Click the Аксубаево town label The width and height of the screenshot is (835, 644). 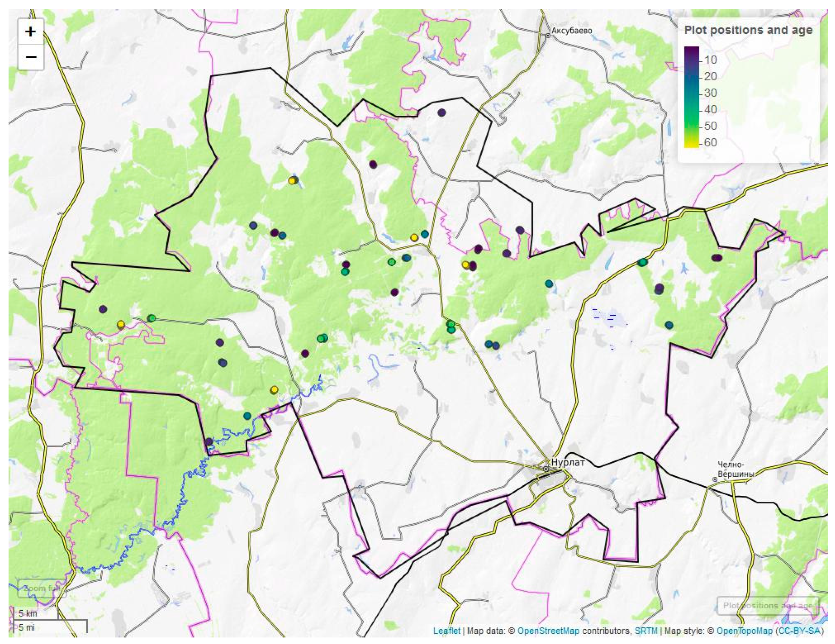[572, 31]
